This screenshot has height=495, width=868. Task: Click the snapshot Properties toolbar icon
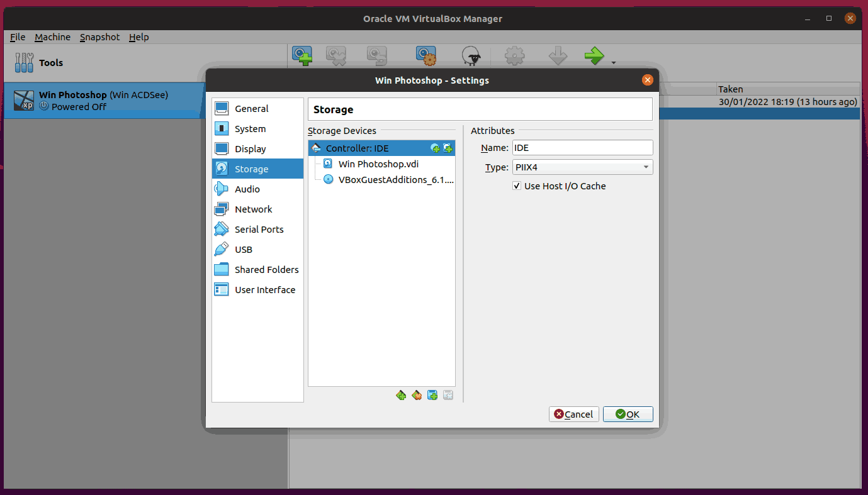(x=426, y=57)
